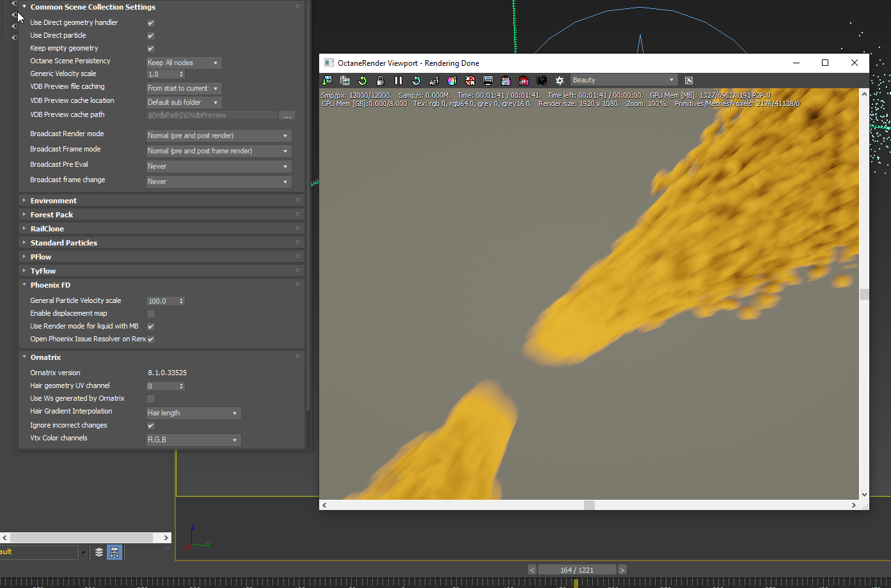891x588 pixels.
Task: Click the copy to clipboard icon in Octane toolbar
Action: pos(345,81)
